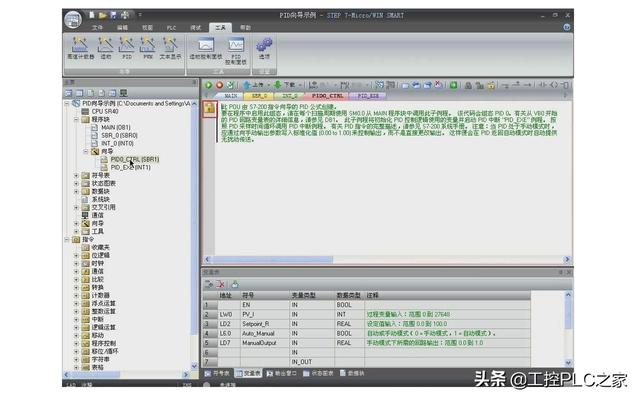Click the delete icon with red X in editor toolbar
Viewport: 640px width, 400px height.
[x=438, y=85]
